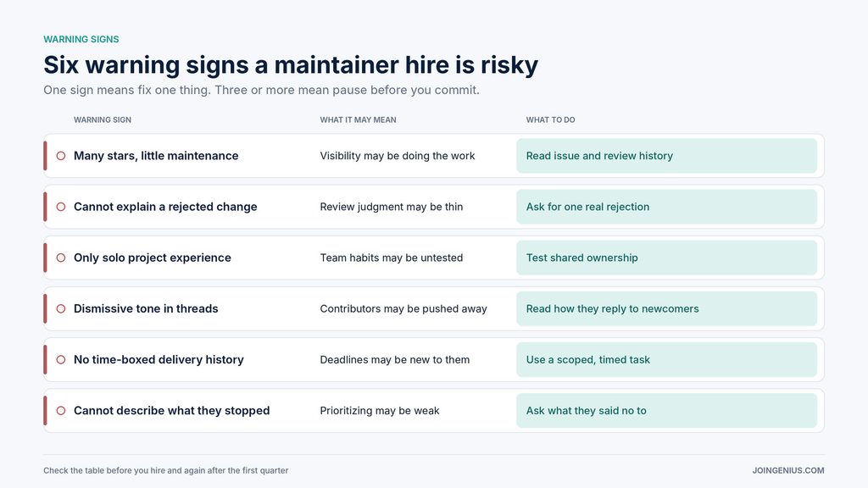
Task: Open the JOINGENIUS.COM link
Action: point(788,470)
